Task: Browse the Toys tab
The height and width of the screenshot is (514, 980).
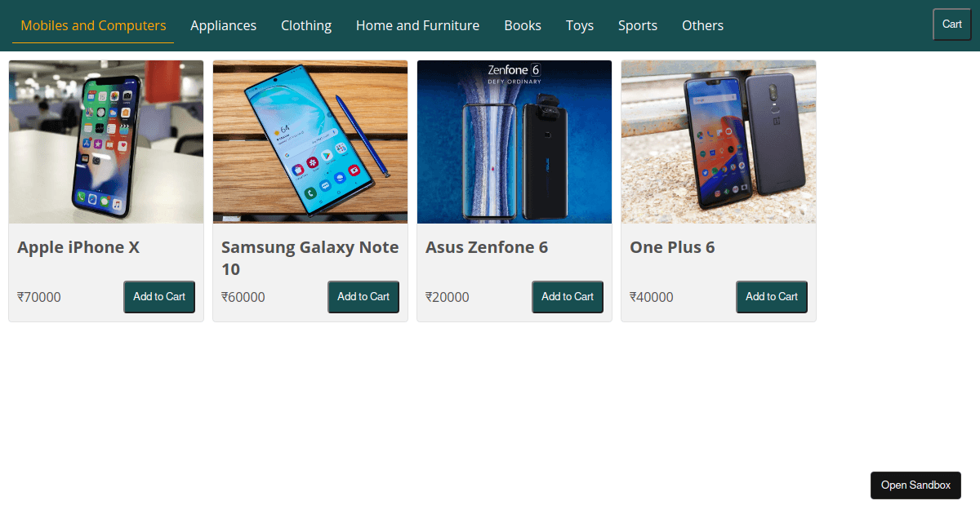Action: tap(580, 25)
